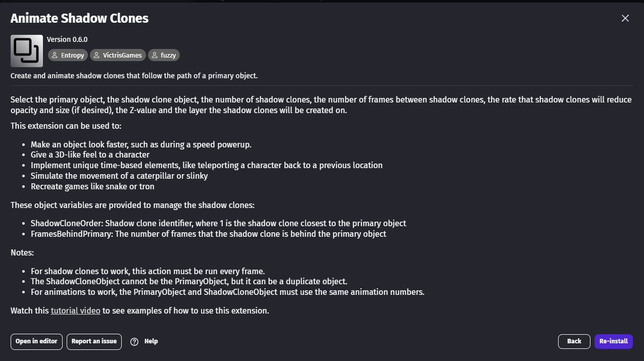Click the question mark help icon
This screenshot has width=644, height=361.
(x=134, y=341)
